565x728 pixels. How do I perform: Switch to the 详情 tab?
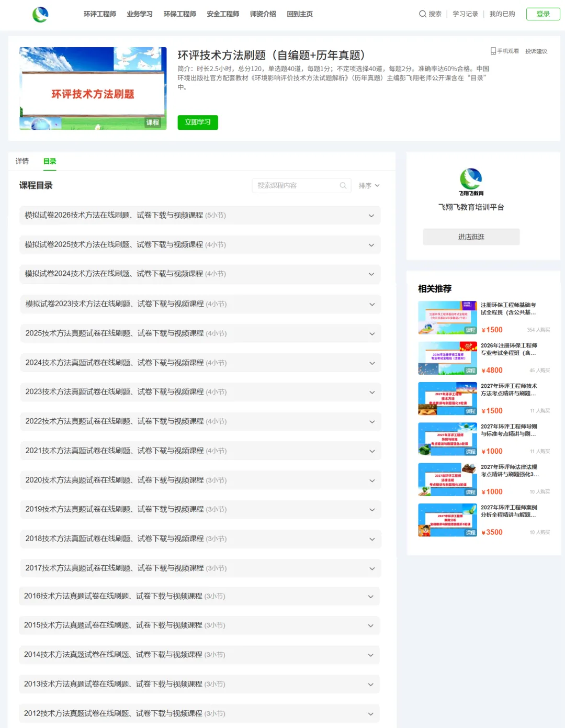click(22, 161)
